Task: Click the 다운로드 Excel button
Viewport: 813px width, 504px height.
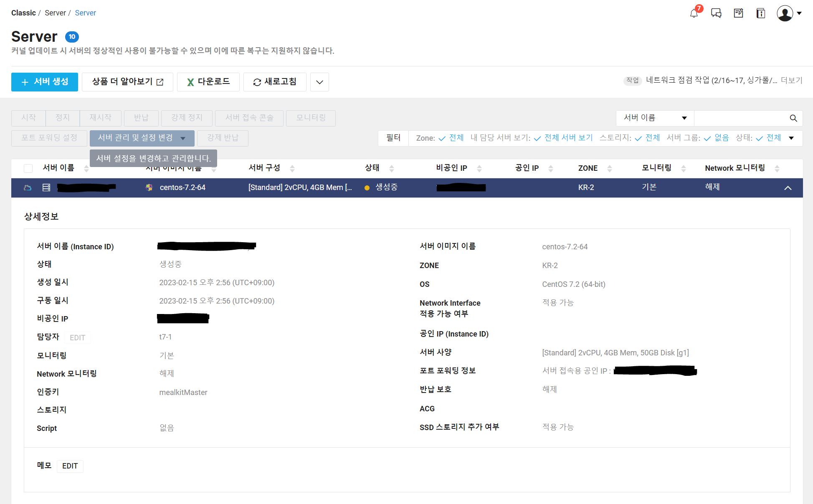Action: [208, 82]
